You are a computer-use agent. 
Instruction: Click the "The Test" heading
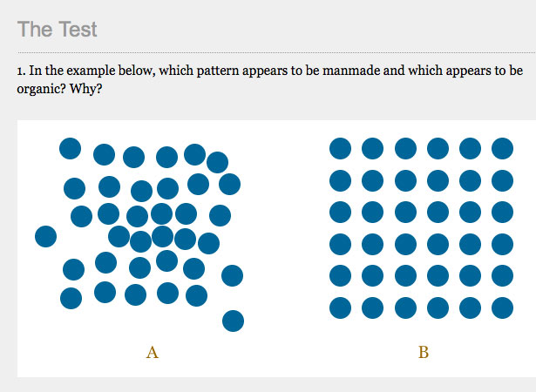pyautogui.click(x=58, y=29)
